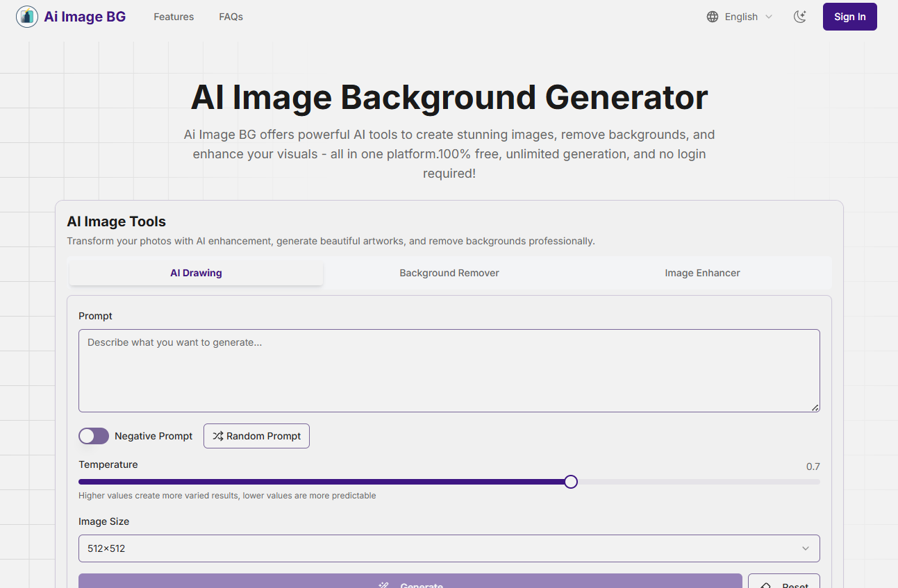Screen dimensions: 898x588
Task: Click the Negative Prompt label text
Action: tap(153, 436)
